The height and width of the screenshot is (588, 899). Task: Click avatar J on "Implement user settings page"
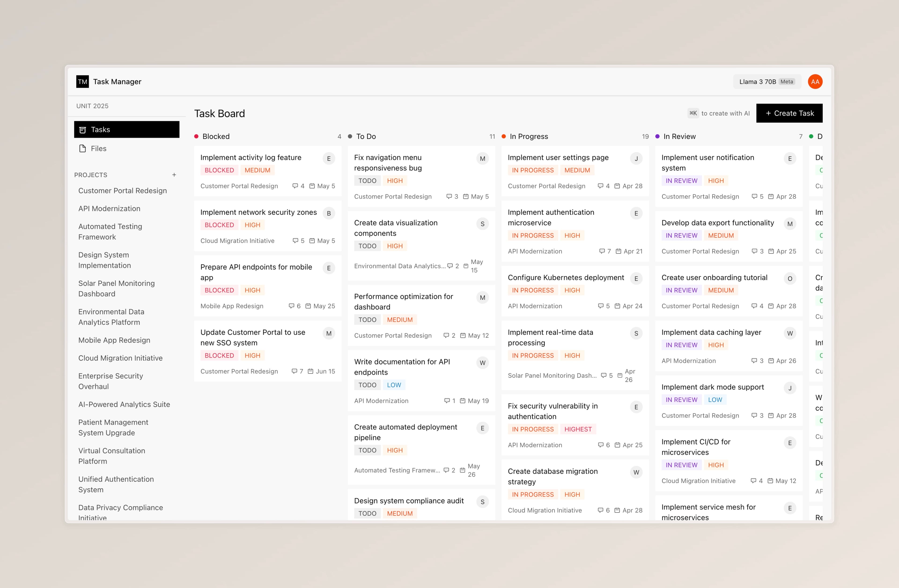pyautogui.click(x=636, y=159)
